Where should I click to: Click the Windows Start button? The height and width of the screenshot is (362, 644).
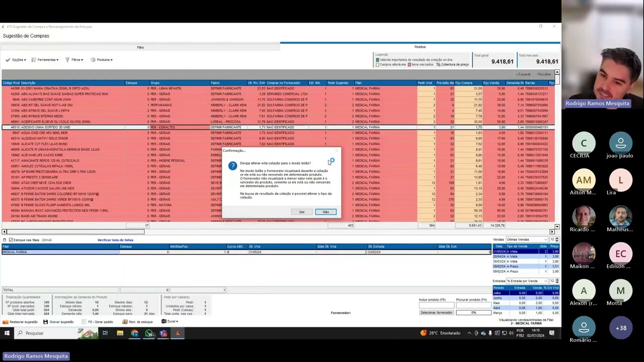(7, 333)
